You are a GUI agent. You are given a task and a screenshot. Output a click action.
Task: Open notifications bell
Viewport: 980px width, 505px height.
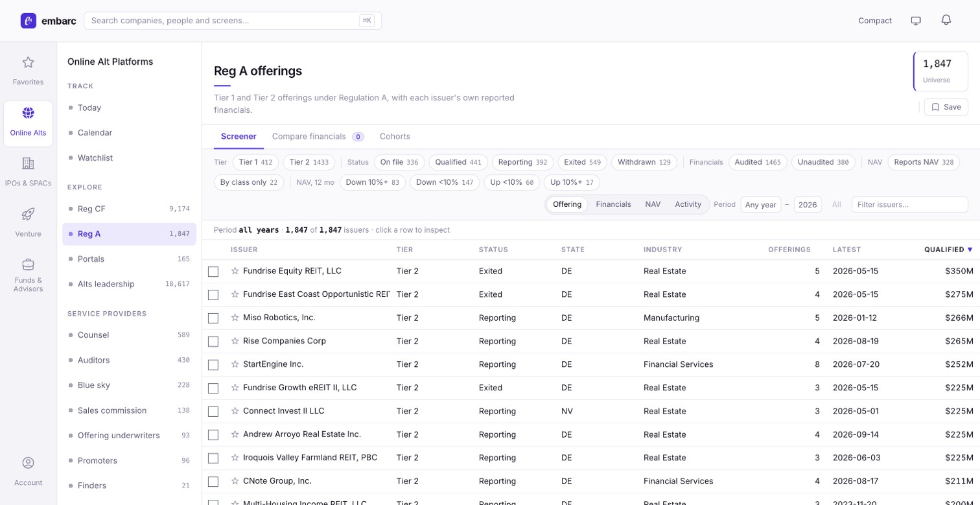(x=946, y=21)
